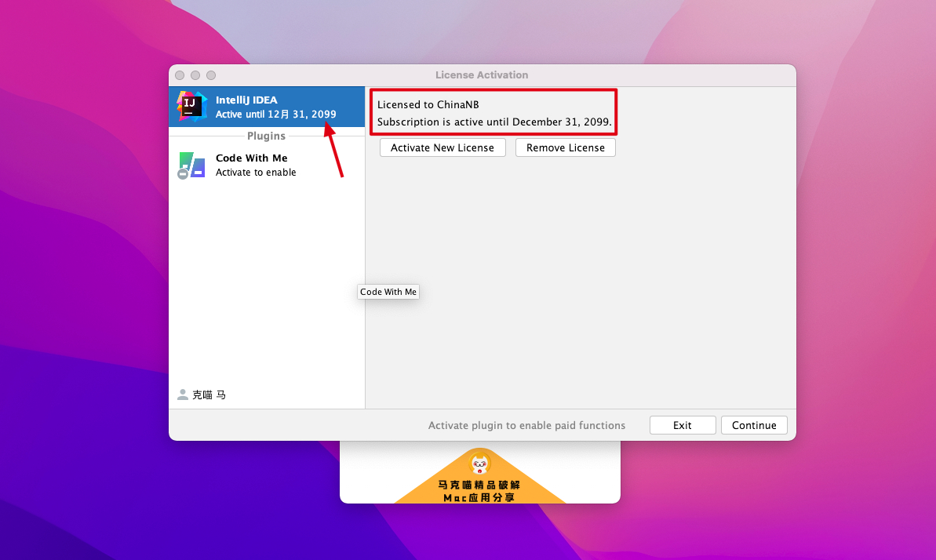Screen dimensions: 936x560
Task: Click the 'License Activation' window title
Action: coord(482,75)
